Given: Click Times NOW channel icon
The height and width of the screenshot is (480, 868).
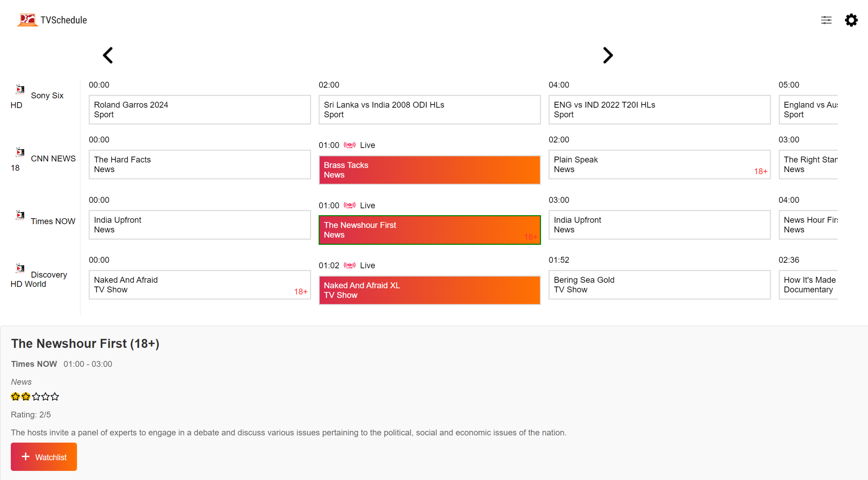Looking at the screenshot, I should click(x=20, y=215).
